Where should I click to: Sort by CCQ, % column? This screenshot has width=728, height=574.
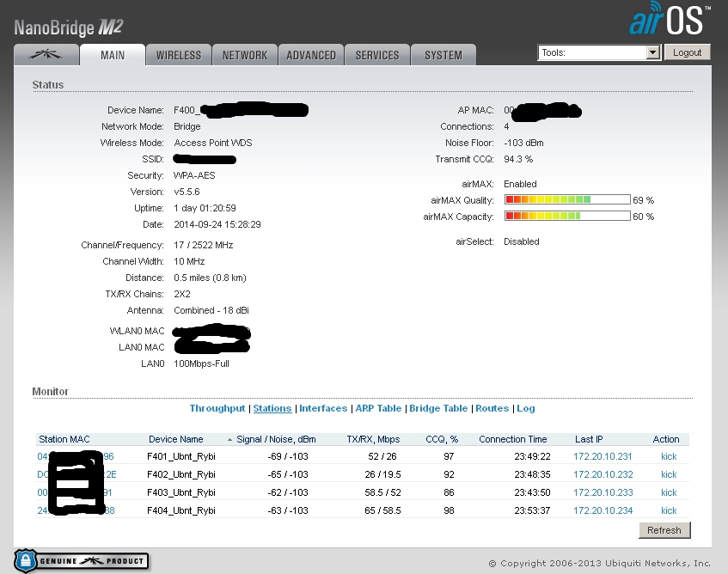click(442, 439)
